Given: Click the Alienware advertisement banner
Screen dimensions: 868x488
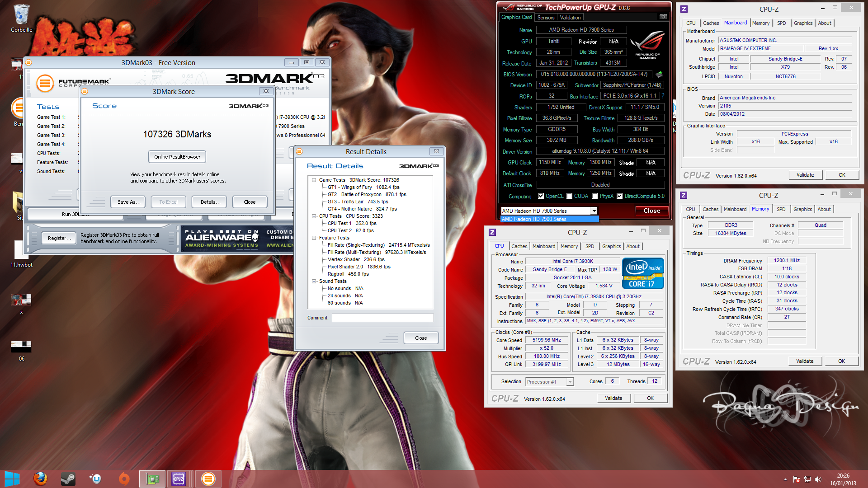Looking at the screenshot, I should pos(237,239).
